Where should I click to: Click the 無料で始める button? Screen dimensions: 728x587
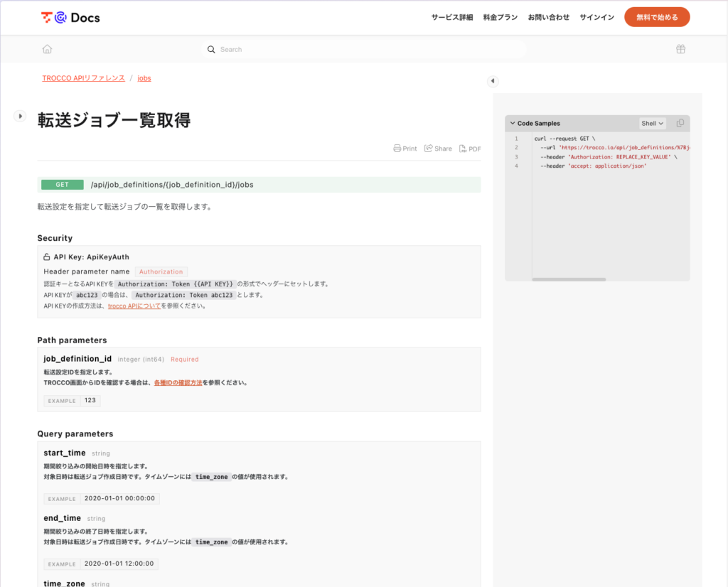point(656,17)
